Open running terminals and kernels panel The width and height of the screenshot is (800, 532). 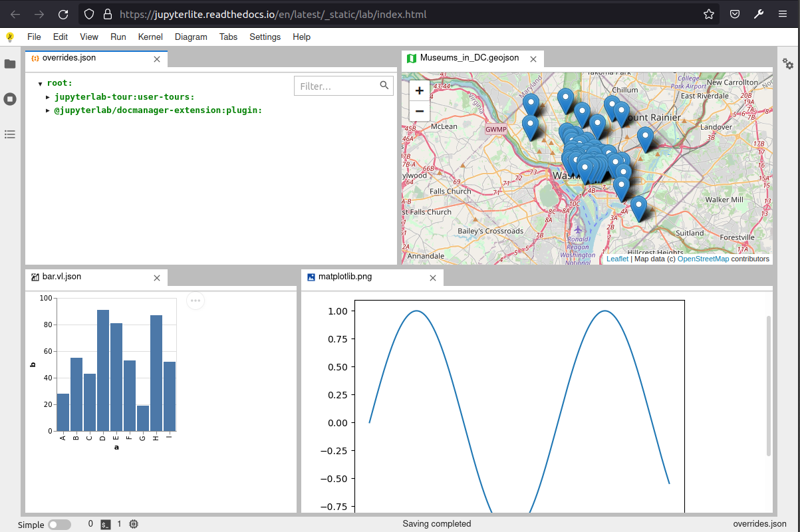10,99
